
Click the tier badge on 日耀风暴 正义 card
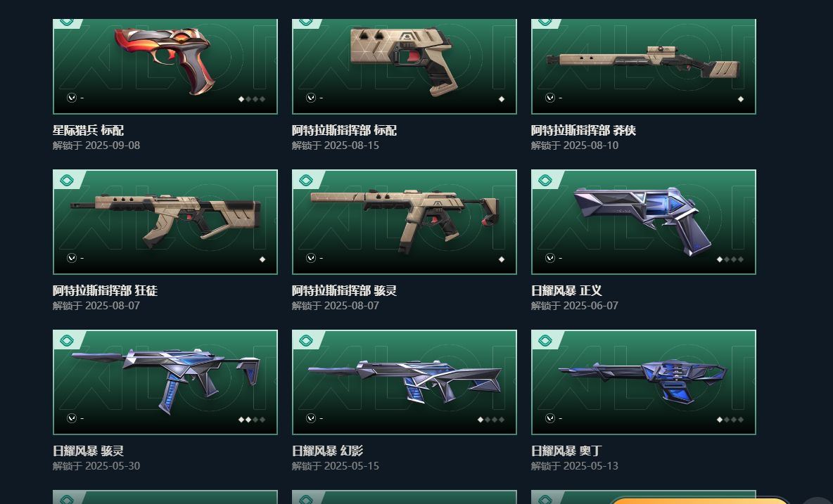click(x=545, y=181)
